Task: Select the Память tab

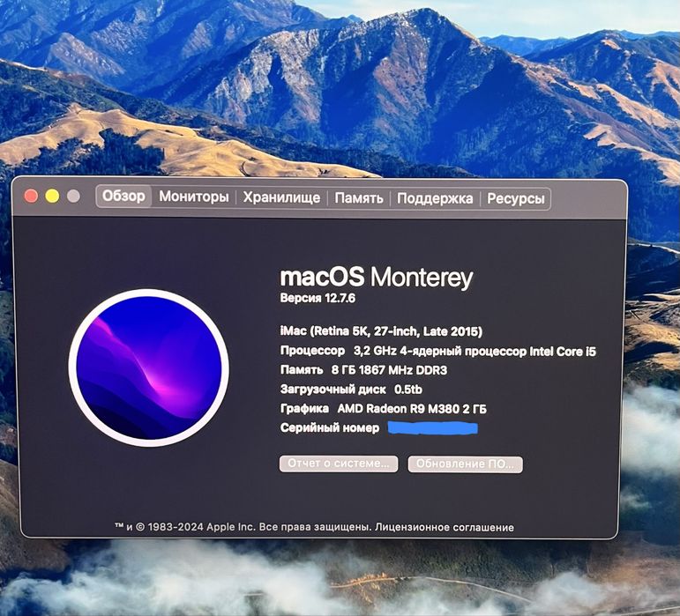Action: coord(359,198)
